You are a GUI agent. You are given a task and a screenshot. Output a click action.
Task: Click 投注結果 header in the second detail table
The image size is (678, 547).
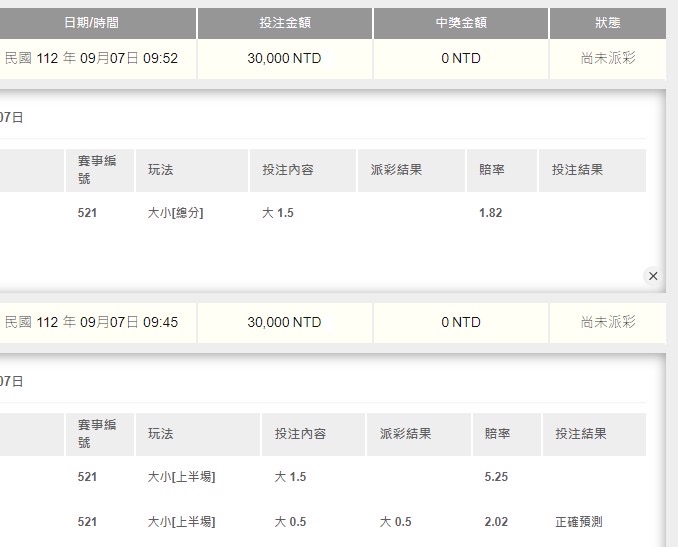[581, 434]
